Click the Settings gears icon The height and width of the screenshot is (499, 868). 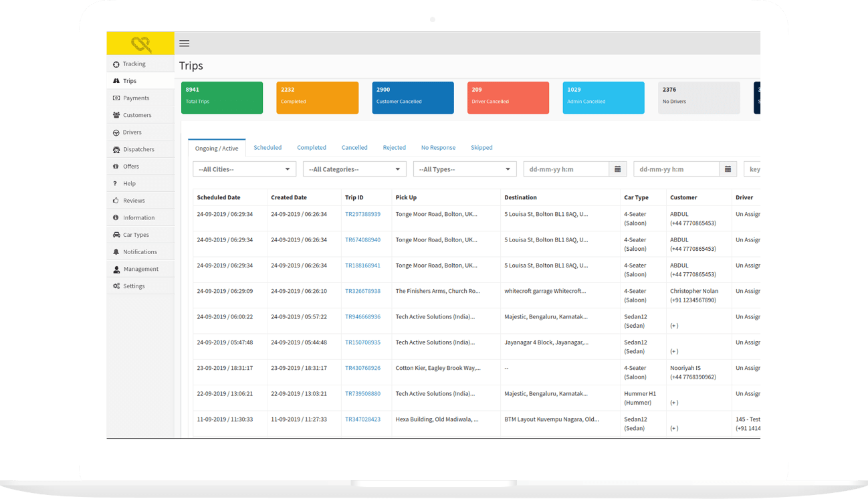click(116, 286)
